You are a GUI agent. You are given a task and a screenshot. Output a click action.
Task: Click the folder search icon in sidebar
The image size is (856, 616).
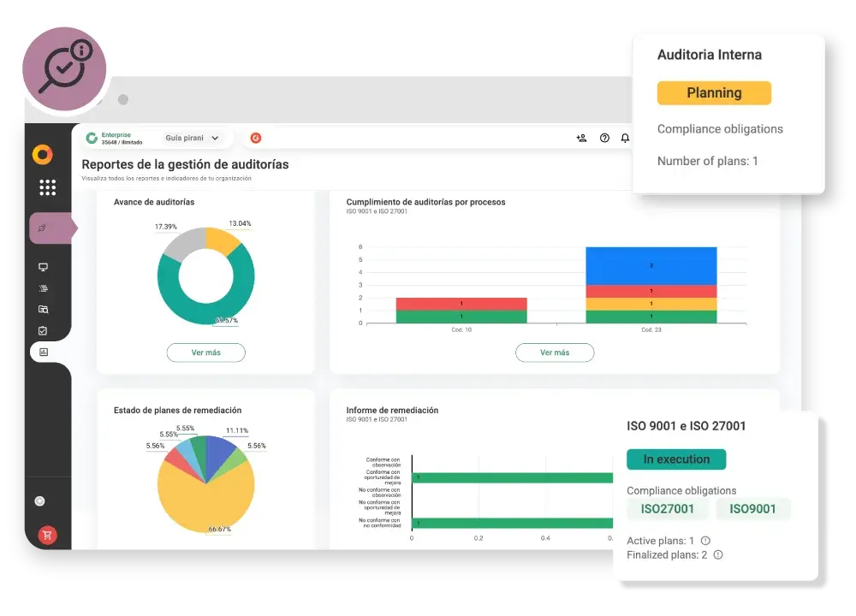pos(43,309)
